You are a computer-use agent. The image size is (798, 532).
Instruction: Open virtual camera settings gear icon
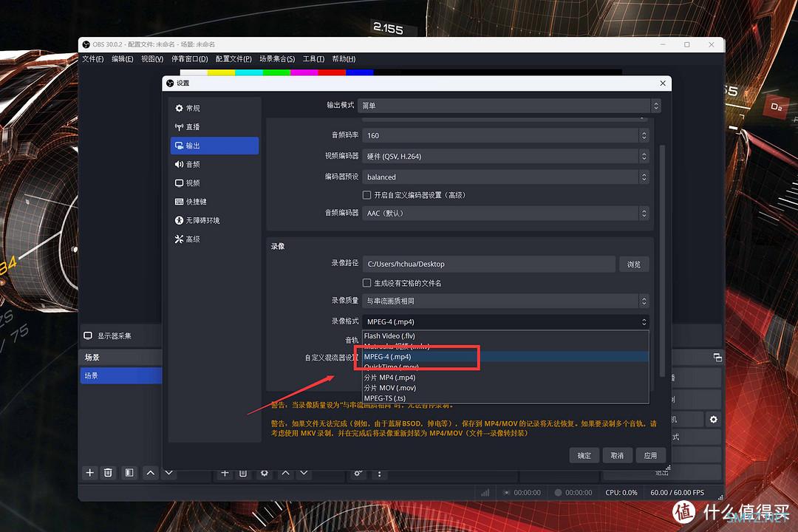(714, 420)
